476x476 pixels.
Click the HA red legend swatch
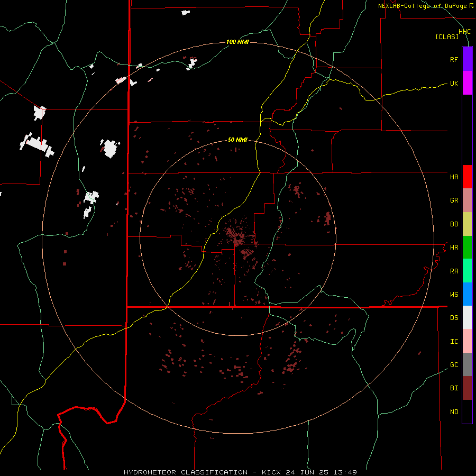point(467,177)
